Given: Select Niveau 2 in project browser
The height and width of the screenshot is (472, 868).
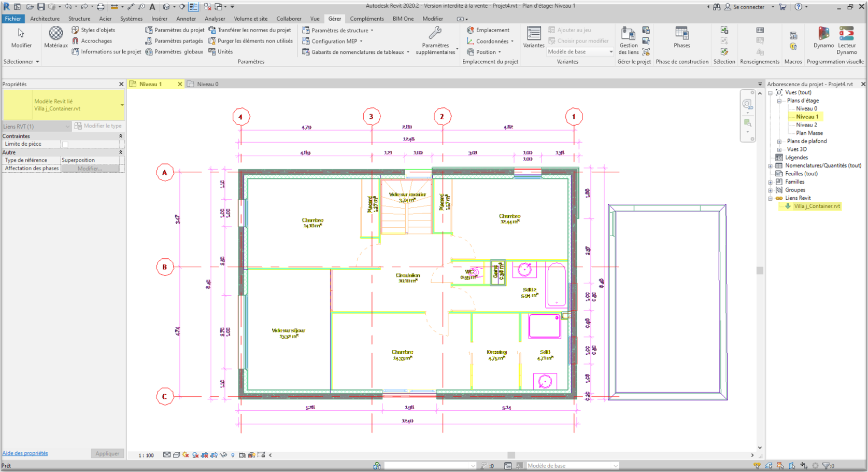Looking at the screenshot, I should click(806, 125).
